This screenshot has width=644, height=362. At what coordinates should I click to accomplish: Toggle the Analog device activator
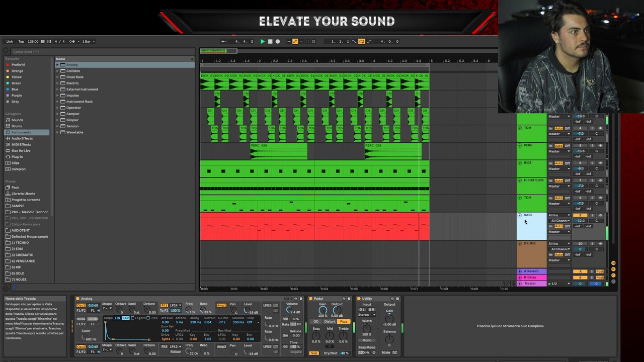(x=77, y=299)
